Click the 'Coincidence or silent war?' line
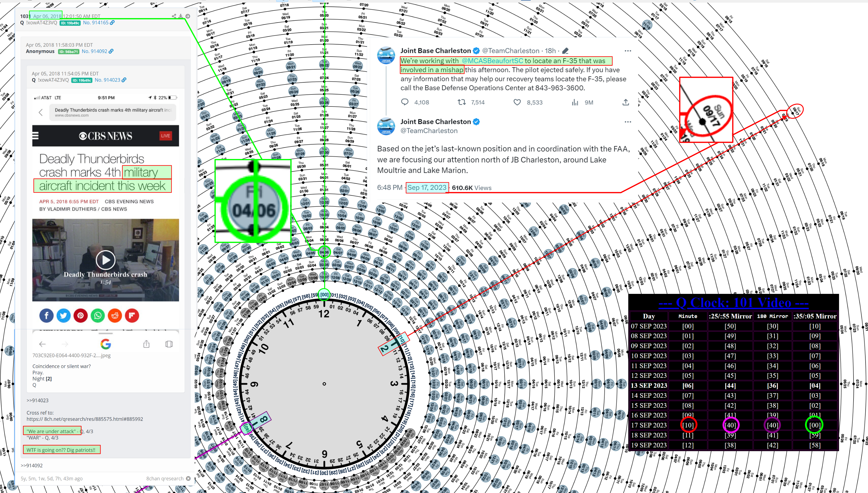 tap(62, 366)
